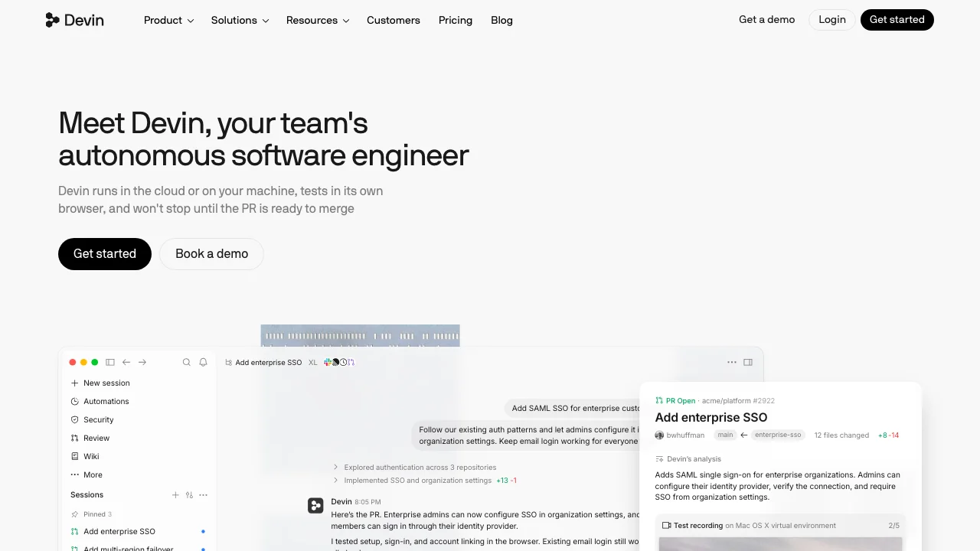This screenshot has width=980, height=551.
Task: Open notifications via the bell icon
Action: click(203, 362)
